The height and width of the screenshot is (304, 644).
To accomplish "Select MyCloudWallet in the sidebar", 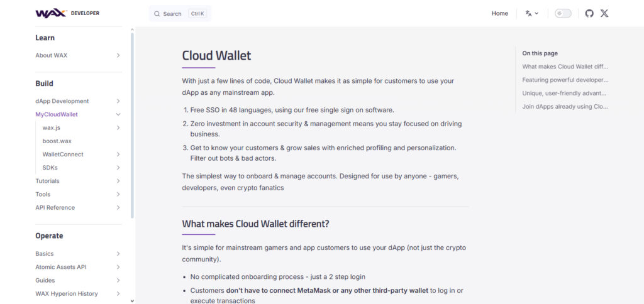I will pyautogui.click(x=57, y=114).
